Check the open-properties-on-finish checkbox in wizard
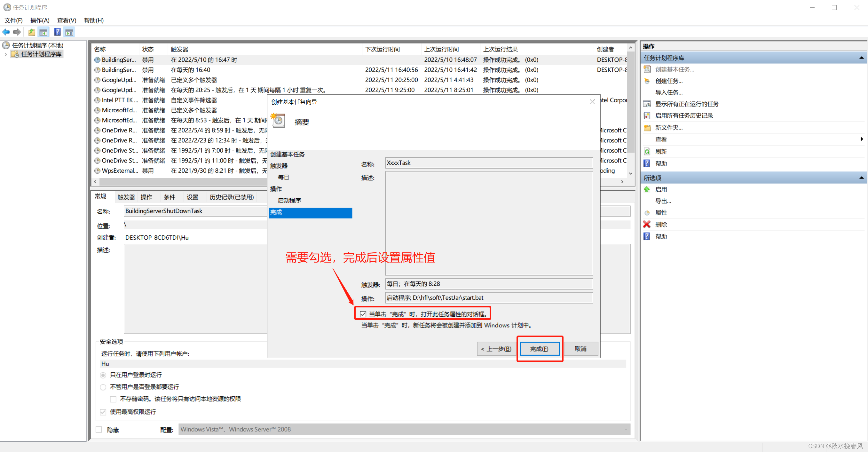The image size is (868, 452). tap(363, 314)
